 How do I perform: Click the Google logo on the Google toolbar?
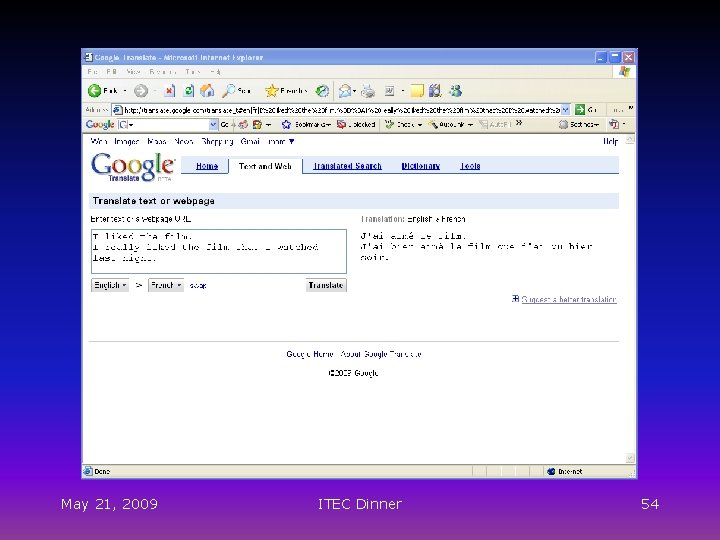[100, 124]
